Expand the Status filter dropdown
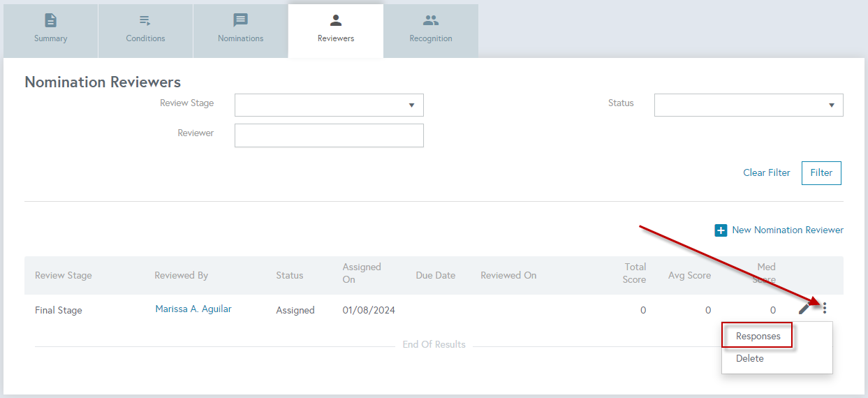 point(749,105)
